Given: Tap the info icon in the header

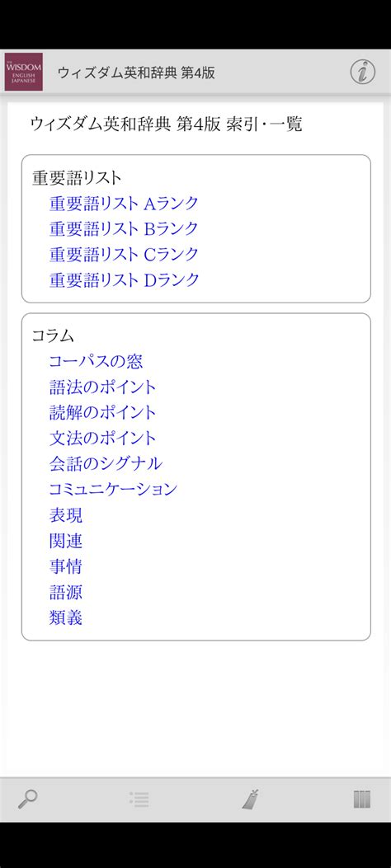Looking at the screenshot, I should tap(363, 72).
